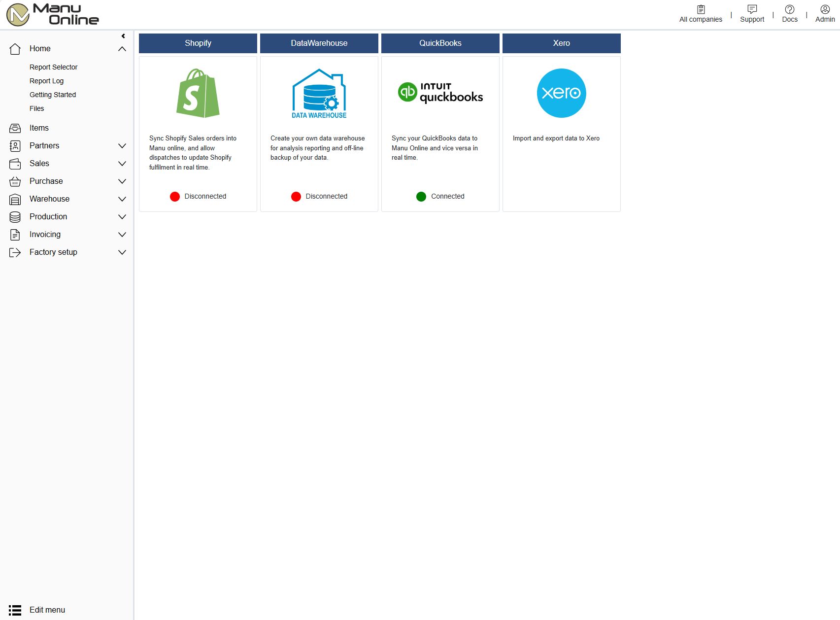The width and height of the screenshot is (840, 620).
Task: Click the Warehouse building icon
Action: click(x=15, y=199)
